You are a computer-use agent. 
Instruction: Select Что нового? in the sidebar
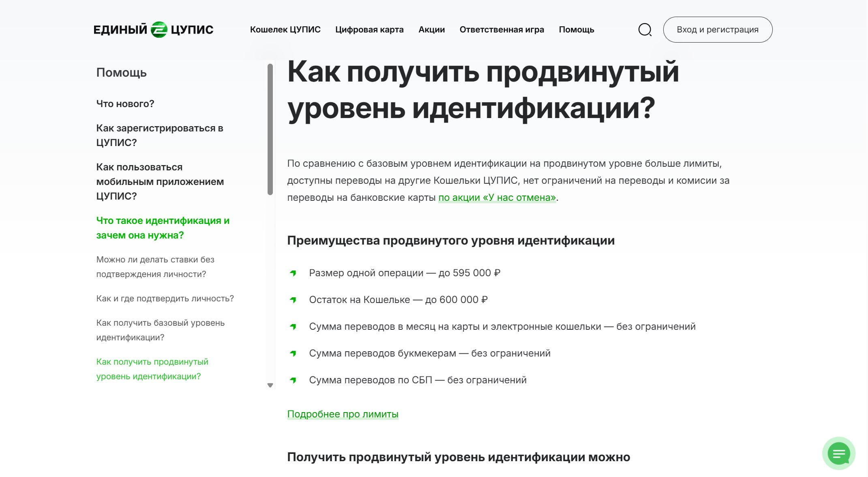125,104
